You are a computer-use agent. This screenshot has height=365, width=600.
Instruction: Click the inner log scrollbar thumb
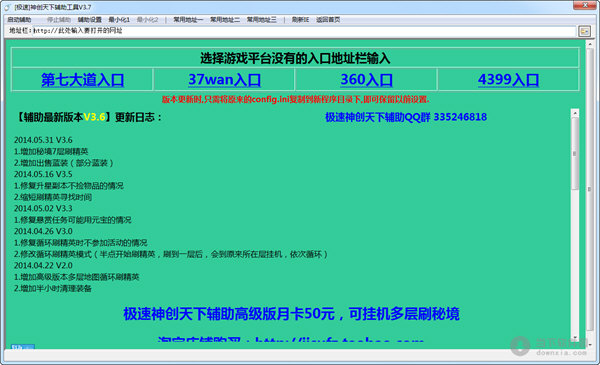point(574,153)
